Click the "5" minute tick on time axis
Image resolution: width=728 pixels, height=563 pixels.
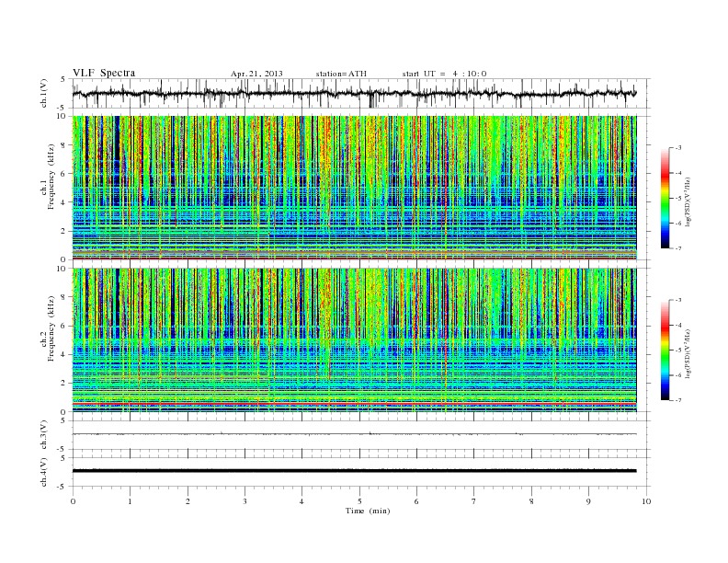pyautogui.click(x=359, y=501)
